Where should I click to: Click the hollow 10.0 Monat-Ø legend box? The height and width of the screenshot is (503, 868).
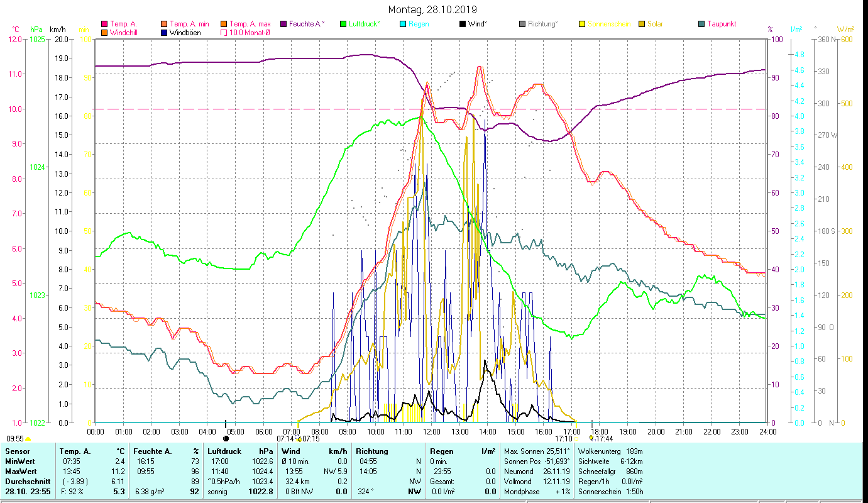[223, 33]
